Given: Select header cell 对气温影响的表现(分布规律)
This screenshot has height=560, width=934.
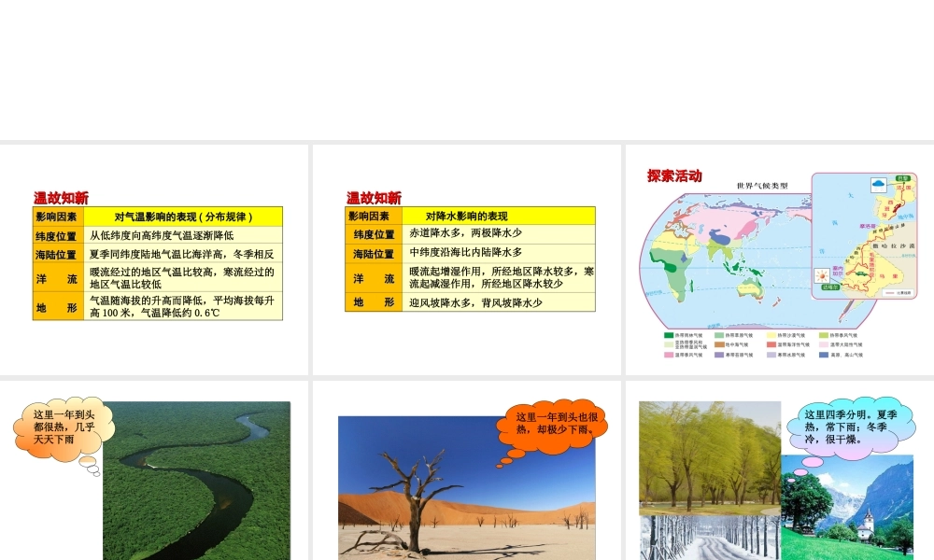Looking at the screenshot, I should 183,217.
